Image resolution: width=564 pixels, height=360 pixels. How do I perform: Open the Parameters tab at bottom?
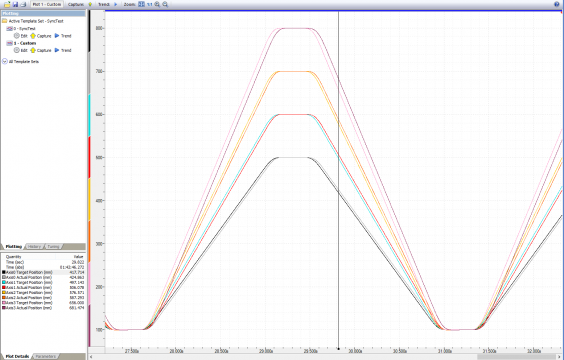tap(46, 356)
